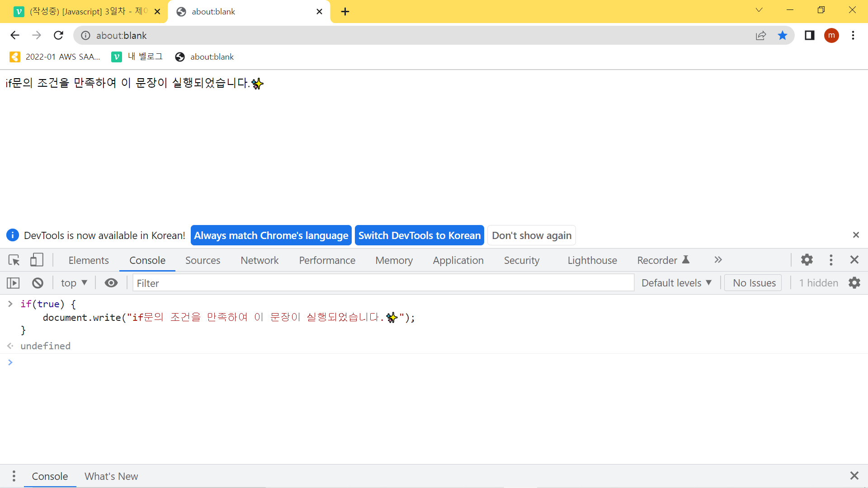Reload the page
Image resolution: width=868 pixels, height=488 pixels.
click(58, 36)
